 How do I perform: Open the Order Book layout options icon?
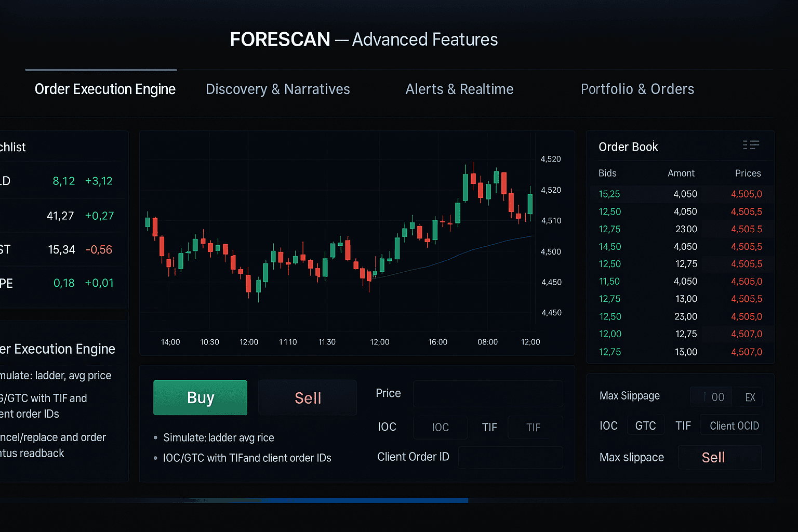click(751, 145)
